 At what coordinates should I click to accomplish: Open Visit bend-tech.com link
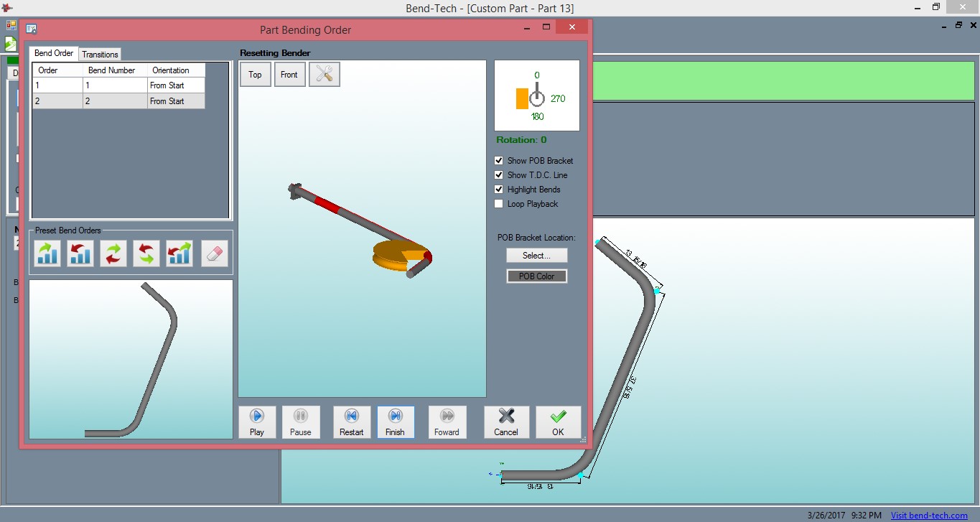[x=929, y=515]
